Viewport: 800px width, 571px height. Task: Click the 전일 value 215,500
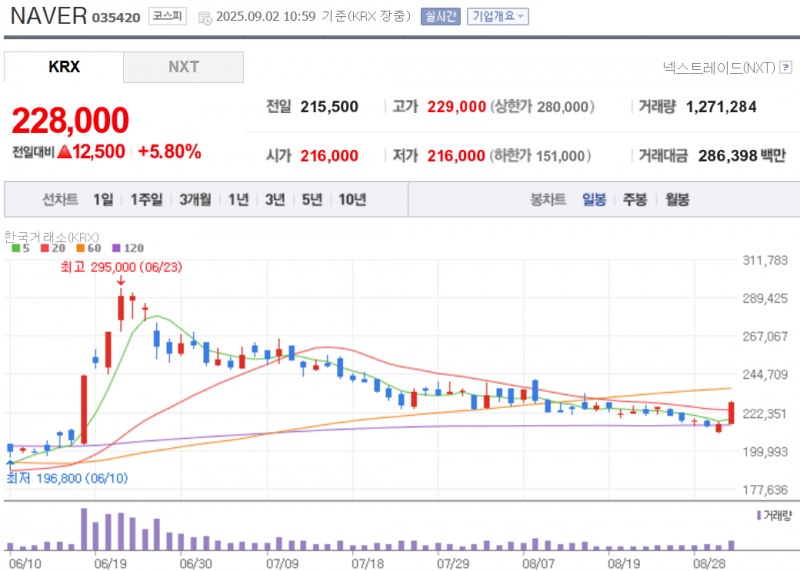(329, 107)
